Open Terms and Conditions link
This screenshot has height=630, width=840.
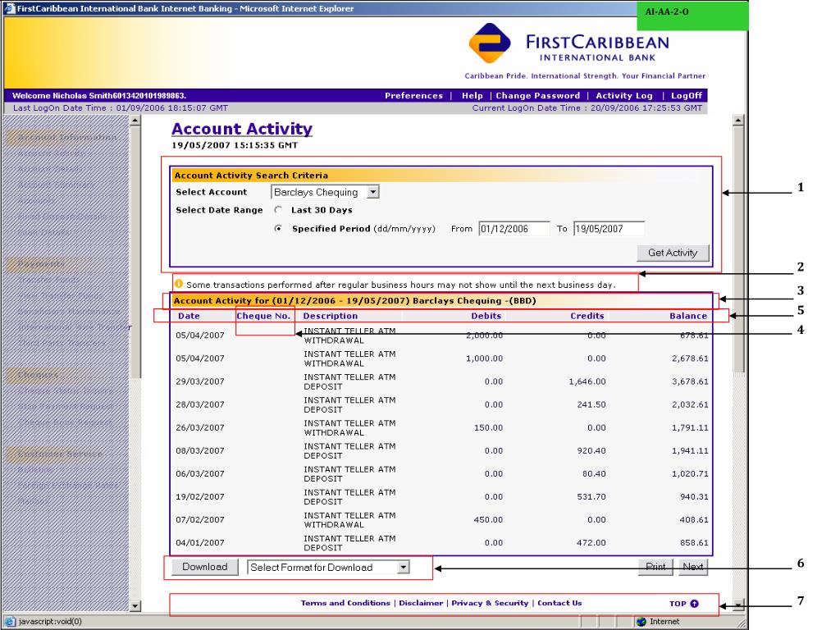pos(345,603)
